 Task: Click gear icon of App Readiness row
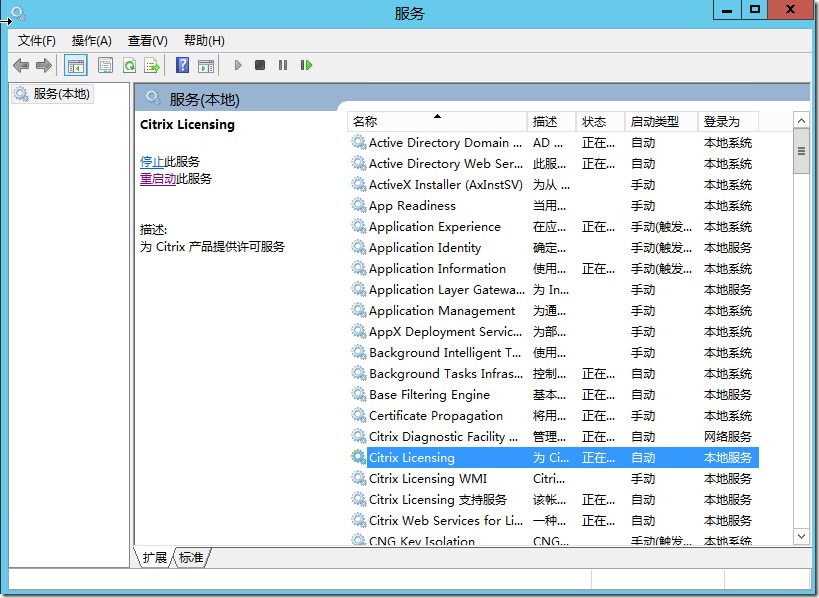tap(358, 205)
